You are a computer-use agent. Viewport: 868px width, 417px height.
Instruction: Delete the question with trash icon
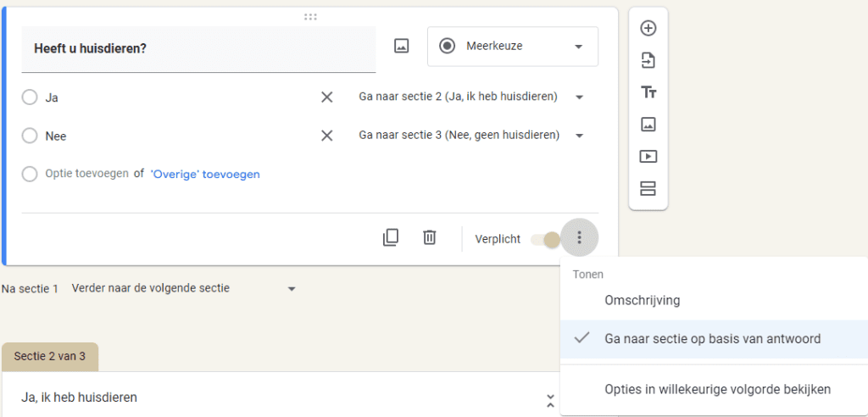click(x=430, y=237)
